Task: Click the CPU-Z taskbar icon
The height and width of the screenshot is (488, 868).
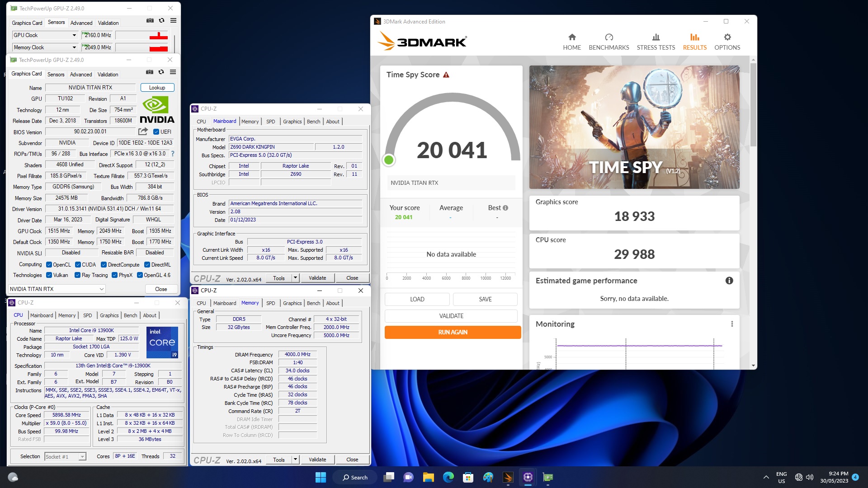Action: pos(528,477)
